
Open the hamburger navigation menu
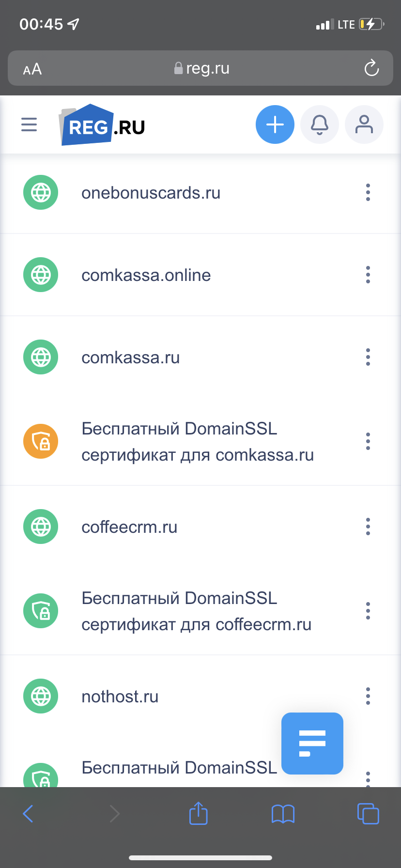[29, 125]
